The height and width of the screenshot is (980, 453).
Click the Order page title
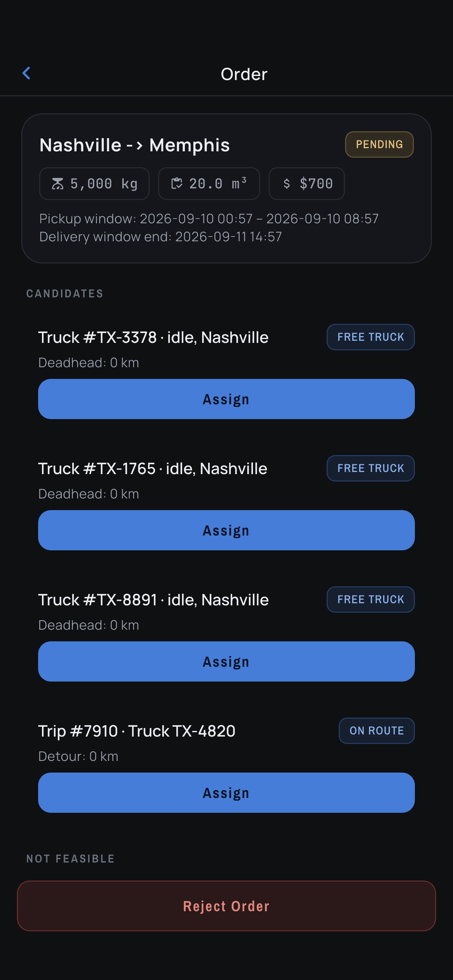click(244, 74)
